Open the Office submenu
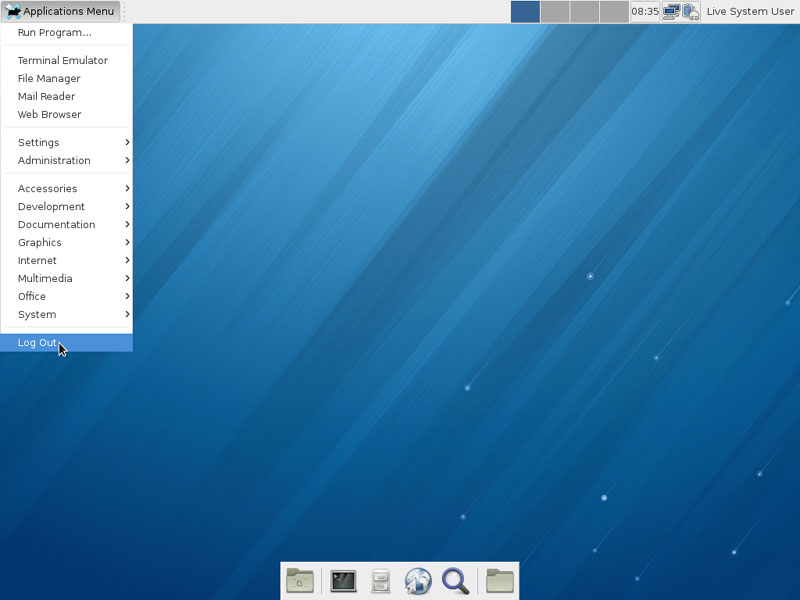The image size is (800, 600). click(67, 296)
